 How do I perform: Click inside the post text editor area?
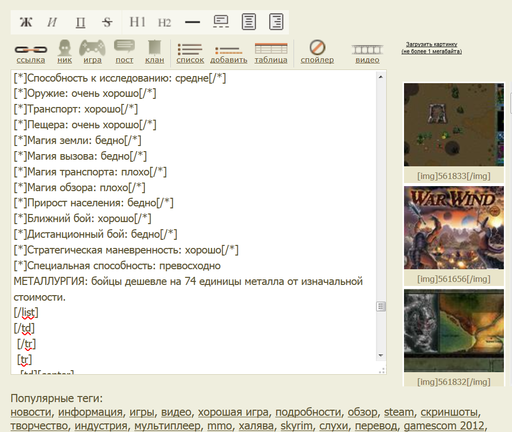pyautogui.click(x=194, y=222)
